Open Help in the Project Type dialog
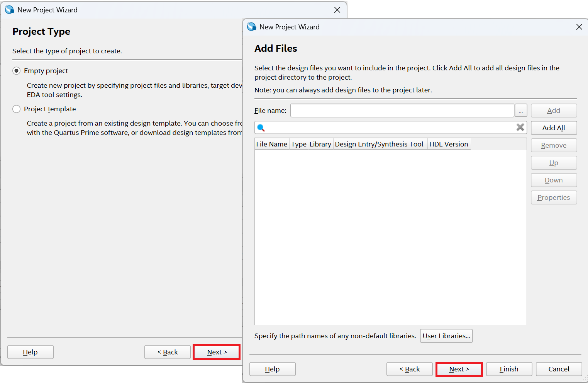The image size is (588, 383). point(30,352)
